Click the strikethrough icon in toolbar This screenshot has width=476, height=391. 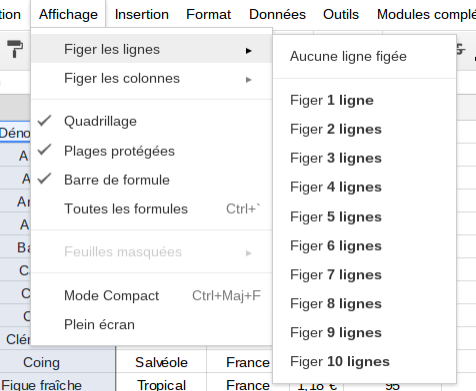[460, 49]
